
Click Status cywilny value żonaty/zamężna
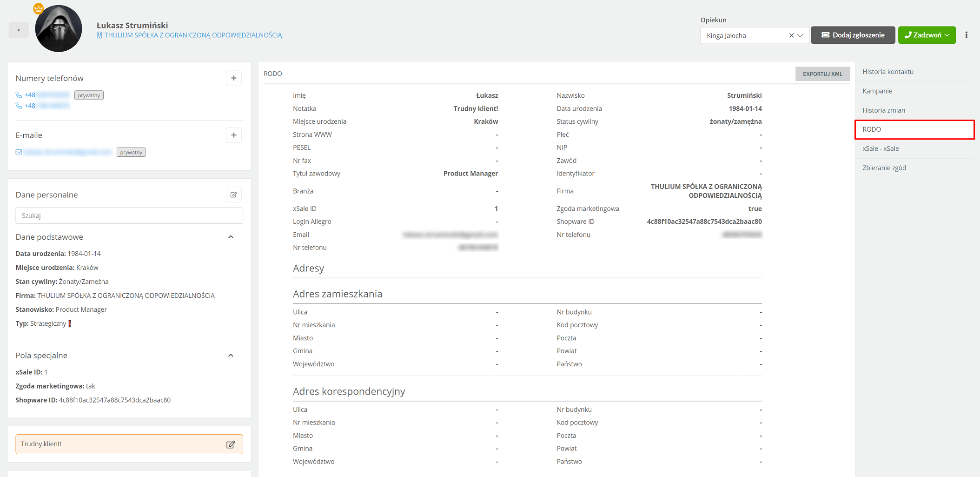tap(735, 121)
